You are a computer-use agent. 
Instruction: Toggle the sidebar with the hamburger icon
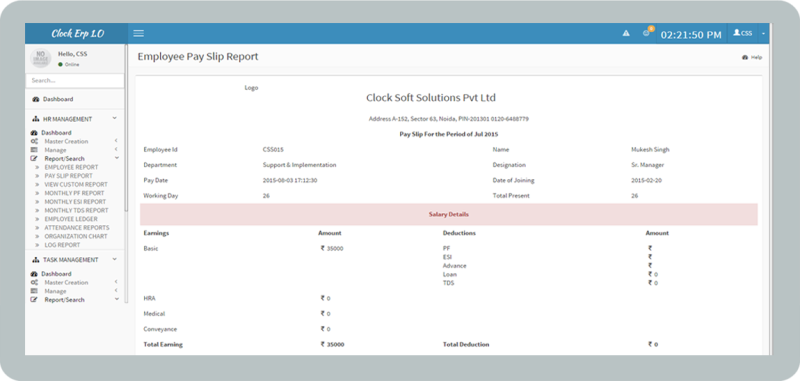[x=138, y=34]
